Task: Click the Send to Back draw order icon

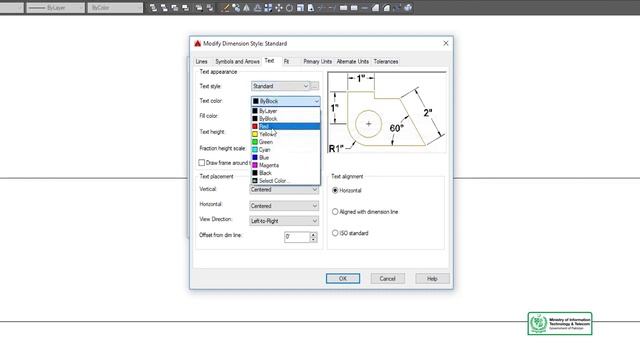Action: [164, 8]
